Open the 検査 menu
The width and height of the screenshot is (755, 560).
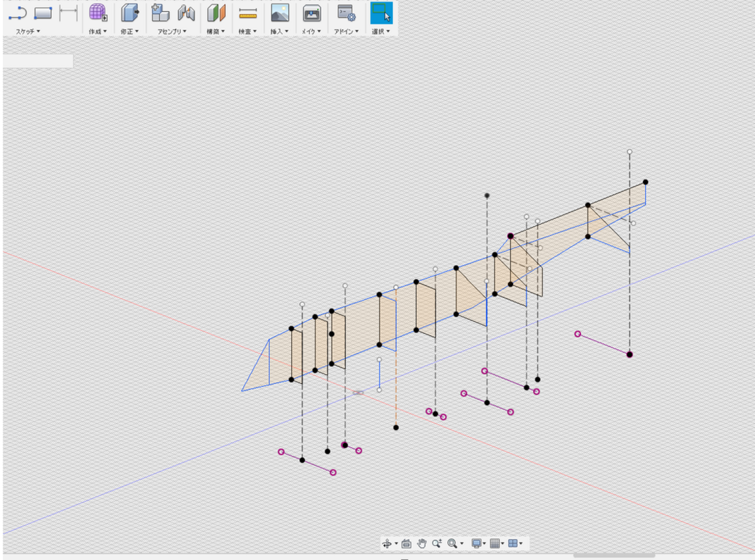pos(247,31)
